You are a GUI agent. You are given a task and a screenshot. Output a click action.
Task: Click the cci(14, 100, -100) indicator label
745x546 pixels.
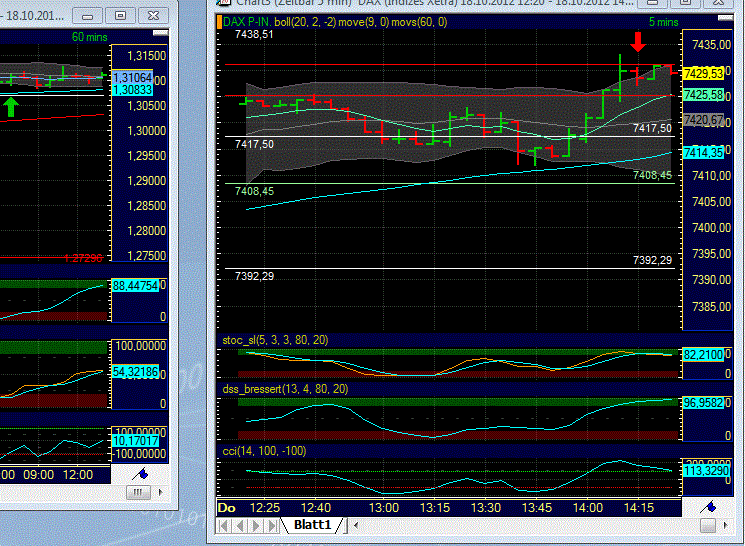coord(264,451)
